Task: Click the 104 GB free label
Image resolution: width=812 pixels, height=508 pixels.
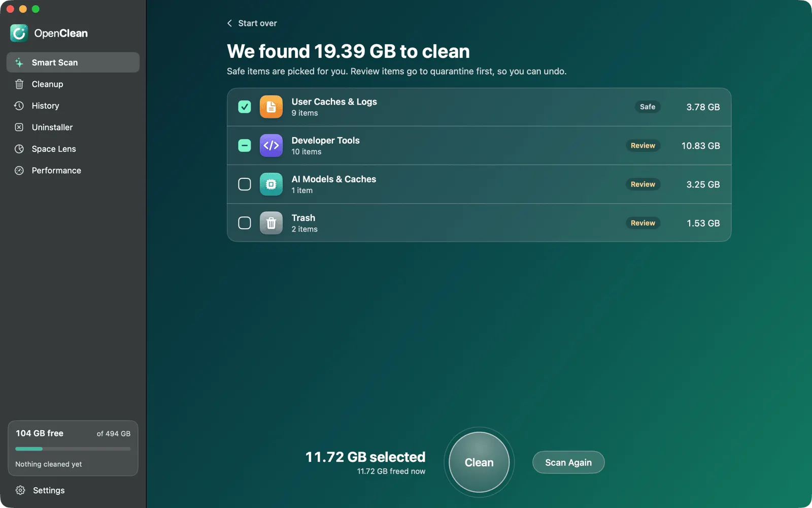Action: point(40,433)
